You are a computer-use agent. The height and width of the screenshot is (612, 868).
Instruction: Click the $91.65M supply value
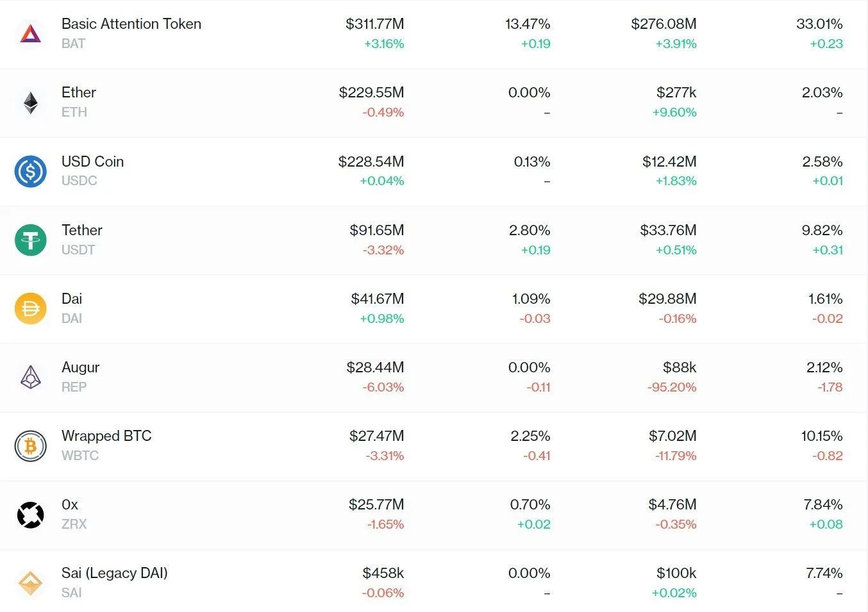click(377, 230)
